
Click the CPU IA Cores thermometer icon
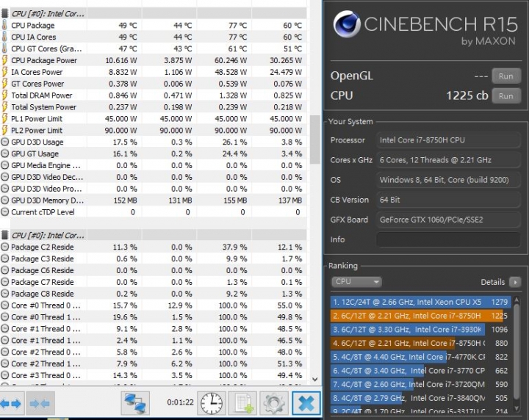coord(4,37)
